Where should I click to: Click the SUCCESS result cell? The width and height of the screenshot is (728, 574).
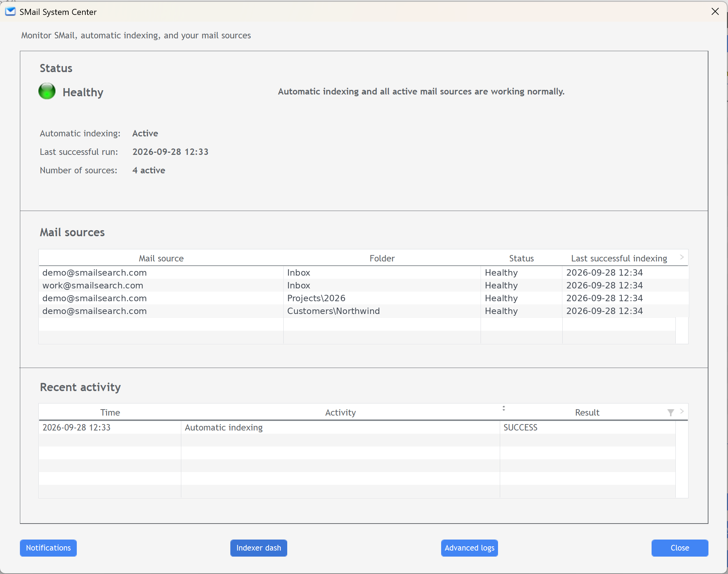pyautogui.click(x=587, y=427)
